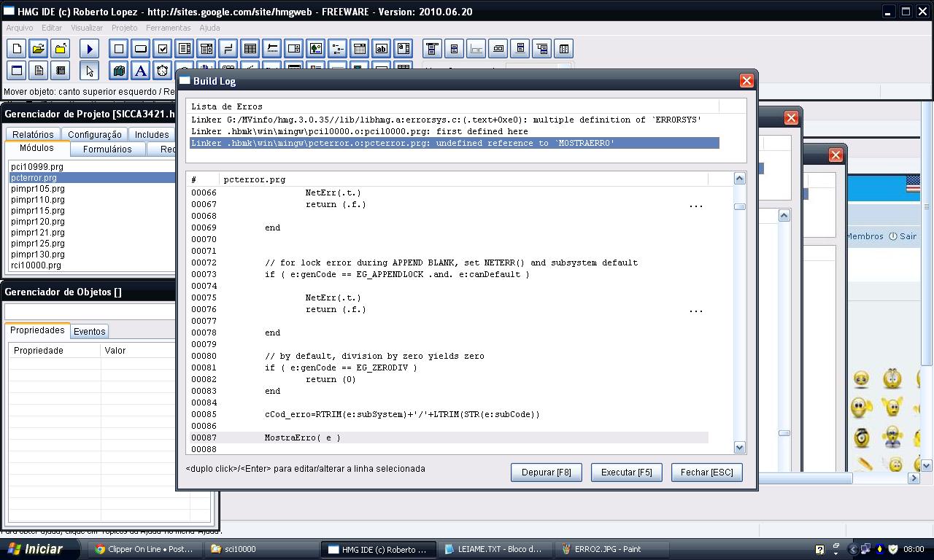Click the New file toolbar icon
Screen dimensions: 934x560
(x=17, y=49)
